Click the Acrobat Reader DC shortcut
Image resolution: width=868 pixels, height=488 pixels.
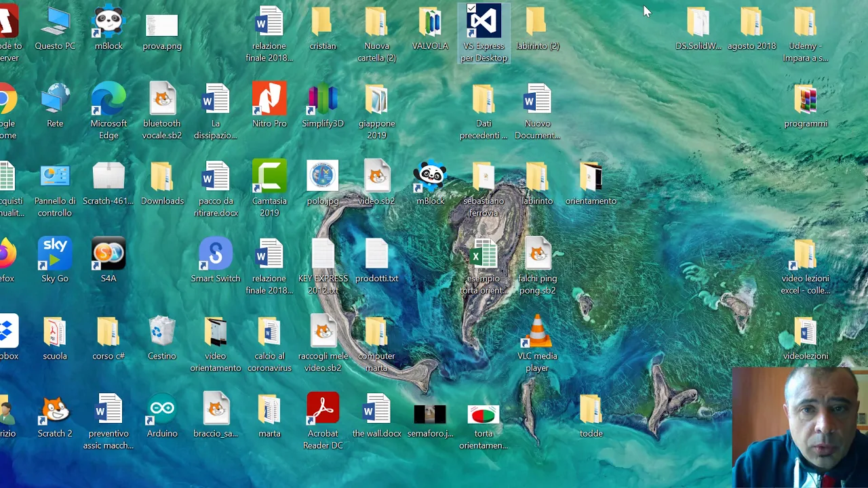pyautogui.click(x=323, y=420)
